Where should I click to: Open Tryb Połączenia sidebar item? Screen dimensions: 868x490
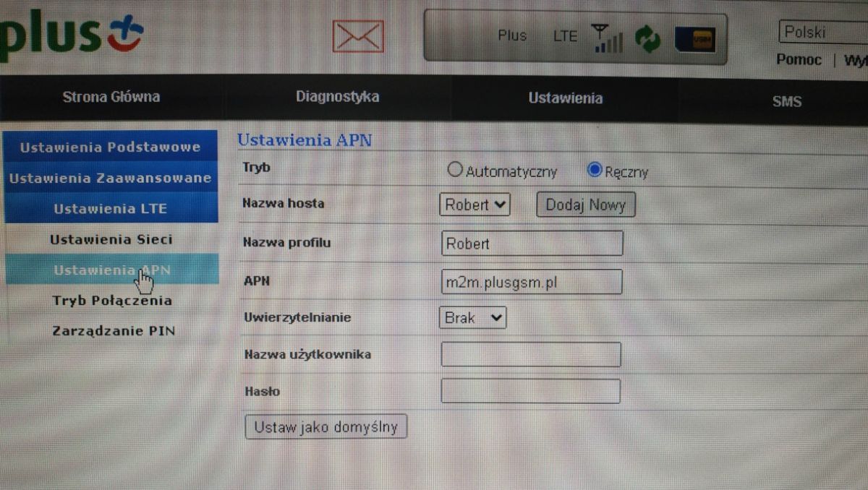(111, 301)
